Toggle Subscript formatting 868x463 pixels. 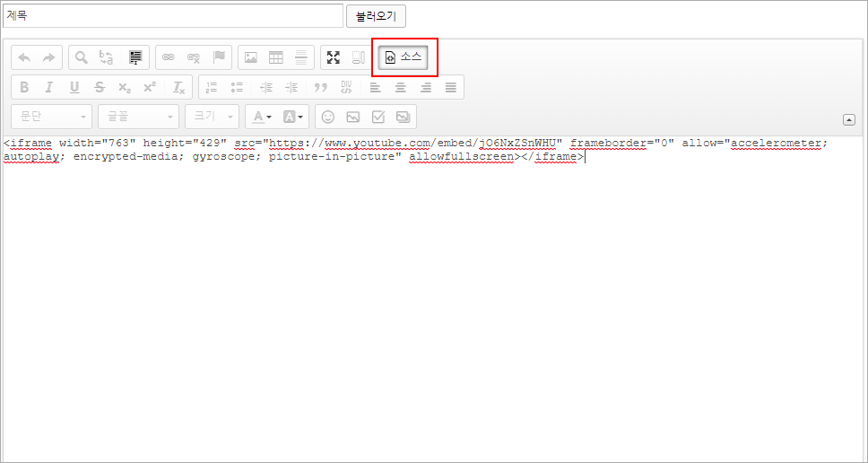tap(125, 87)
